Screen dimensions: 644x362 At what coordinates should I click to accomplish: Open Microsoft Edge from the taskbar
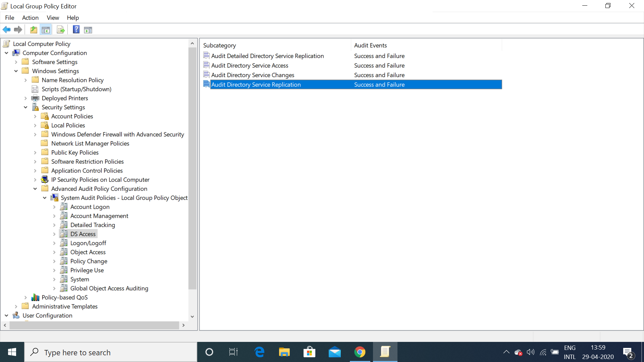coord(259,352)
